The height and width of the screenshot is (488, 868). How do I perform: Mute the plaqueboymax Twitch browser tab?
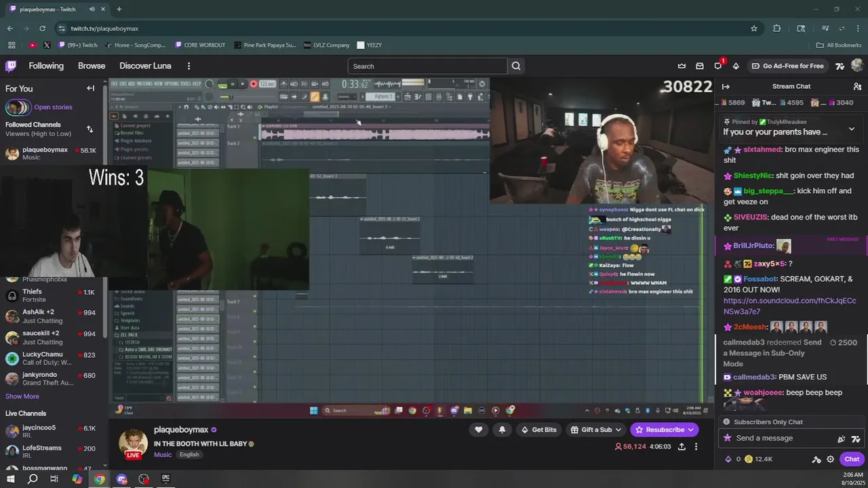click(92, 9)
